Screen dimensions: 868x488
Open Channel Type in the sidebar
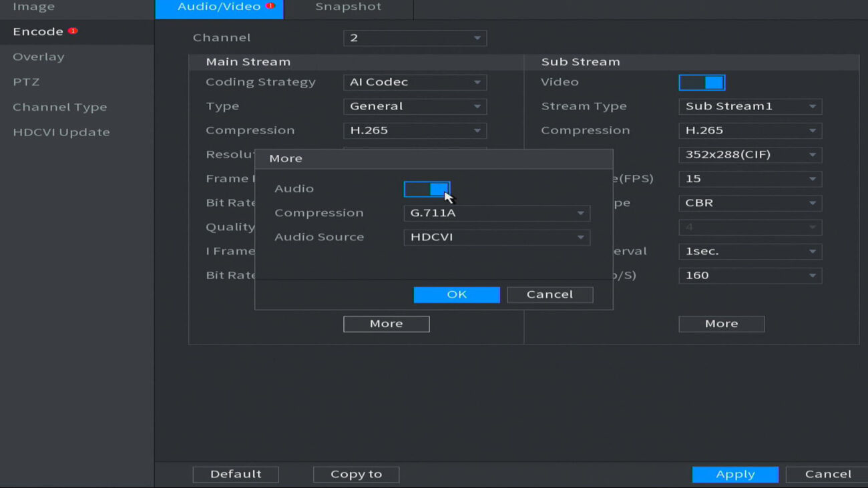pos(59,107)
